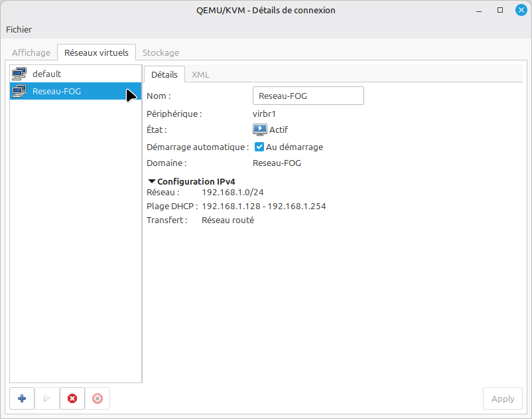Image resolution: width=532 pixels, height=419 pixels.
Task: Click the Réseau routé transfer value
Action: [228, 220]
